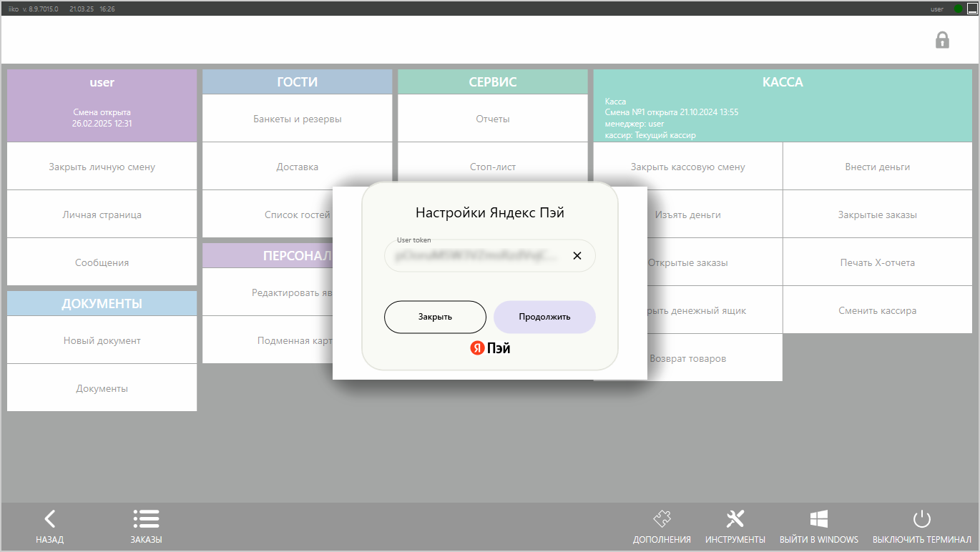Open Банкеты и резервы tile
Screen dimensions: 980x552
coord(297,119)
